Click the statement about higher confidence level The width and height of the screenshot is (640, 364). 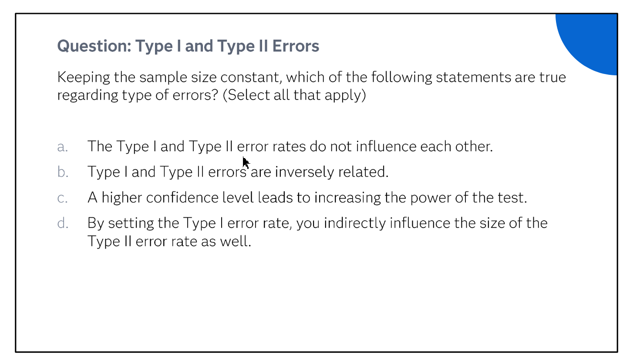click(307, 198)
